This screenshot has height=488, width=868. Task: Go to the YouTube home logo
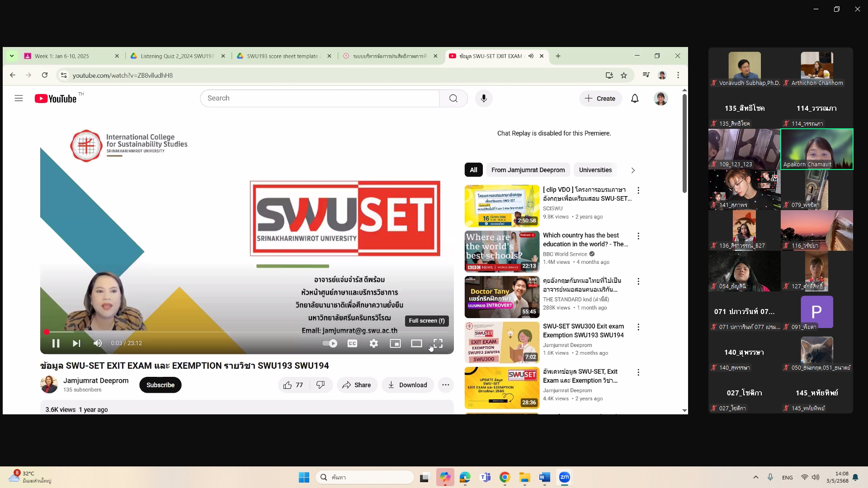tap(56, 99)
